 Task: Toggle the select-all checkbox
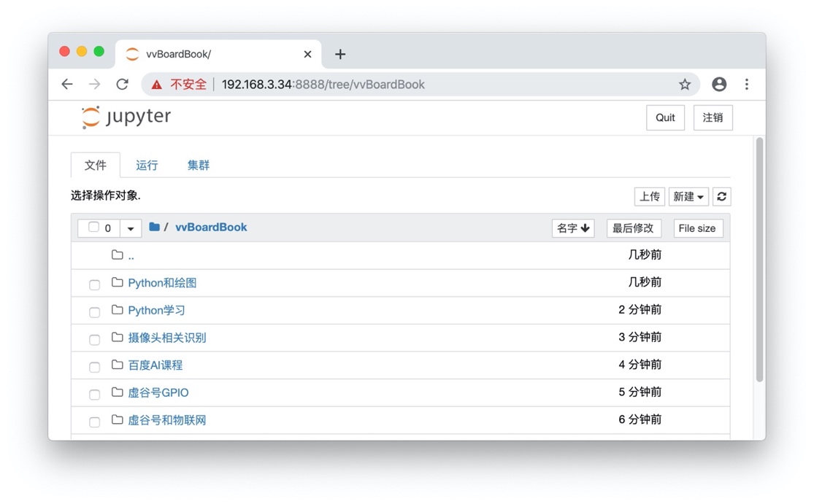pos(93,227)
